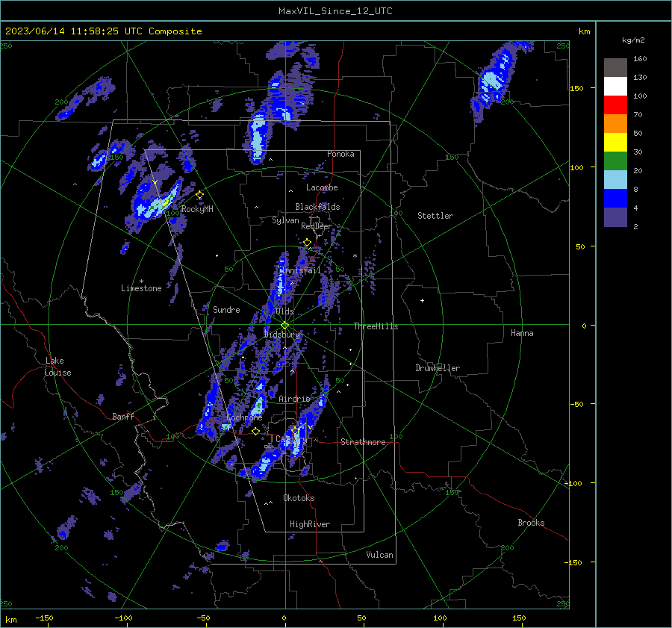Click the ThreeHills town label
The width and height of the screenshot is (672, 628).
tap(376, 326)
